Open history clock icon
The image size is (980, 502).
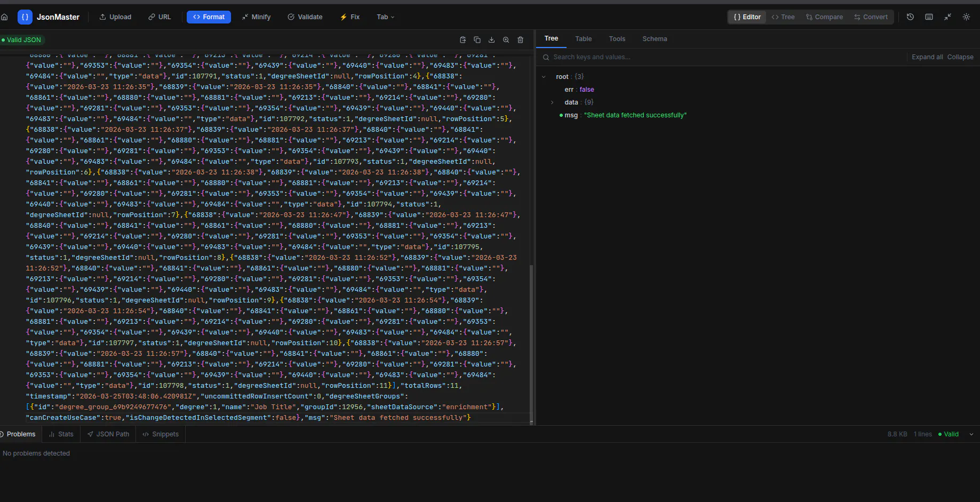tap(910, 17)
